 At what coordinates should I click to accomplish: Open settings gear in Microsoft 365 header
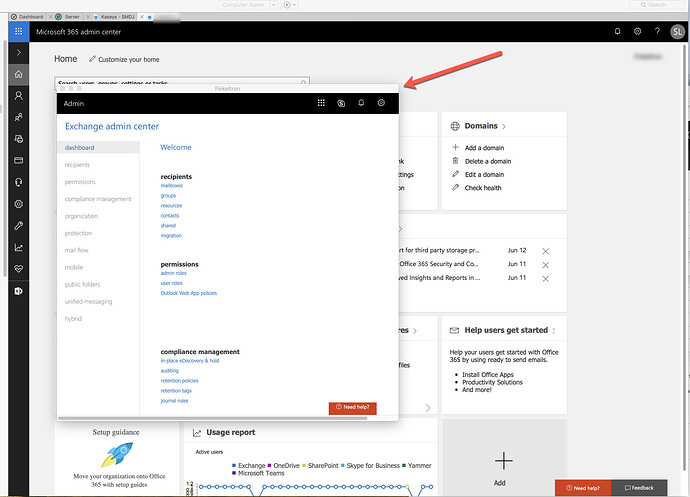click(x=638, y=32)
